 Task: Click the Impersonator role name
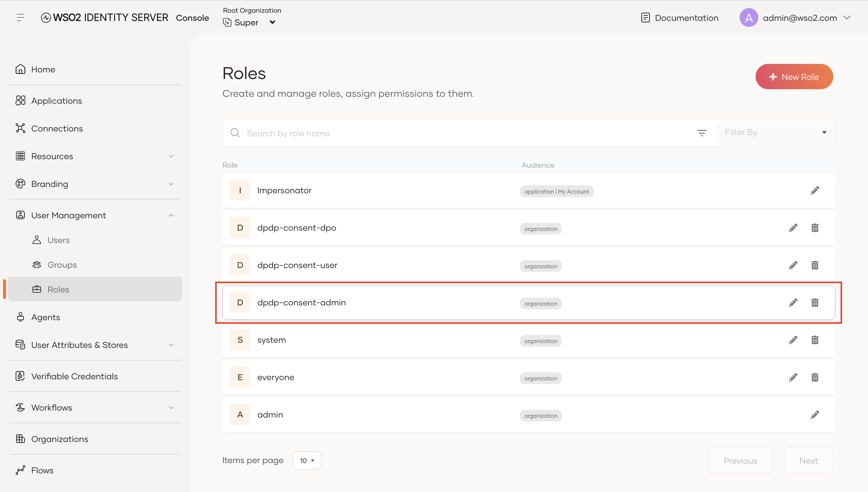284,191
